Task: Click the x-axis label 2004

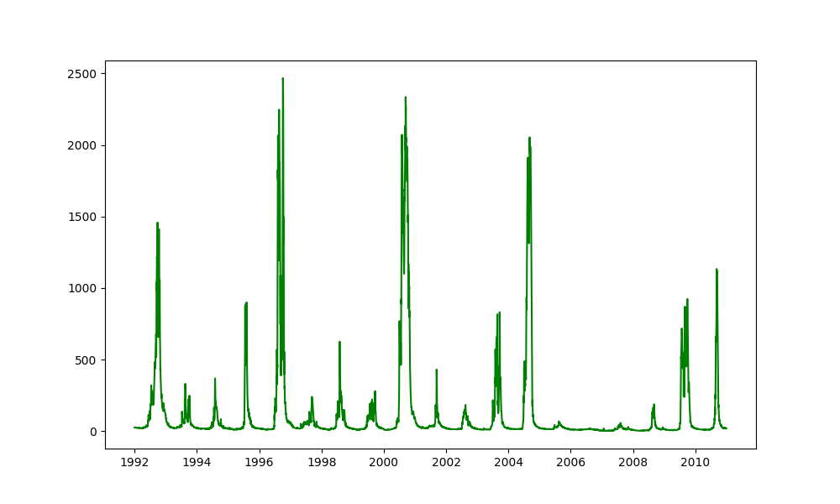Action: (x=509, y=462)
